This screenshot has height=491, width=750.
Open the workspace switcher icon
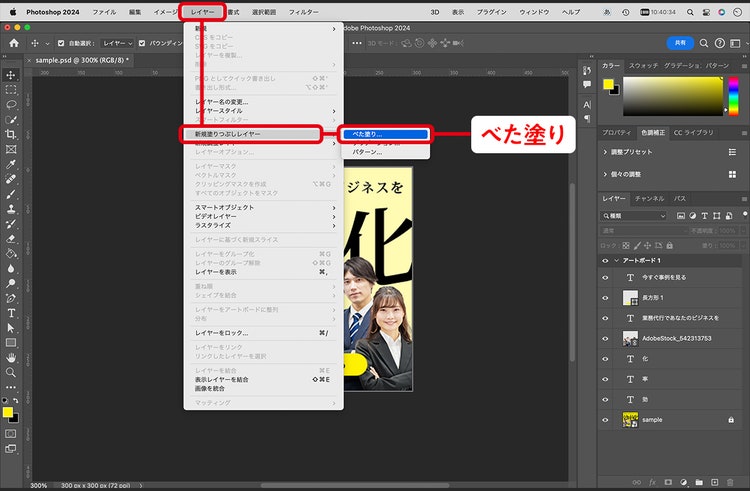pyautogui.click(x=735, y=43)
